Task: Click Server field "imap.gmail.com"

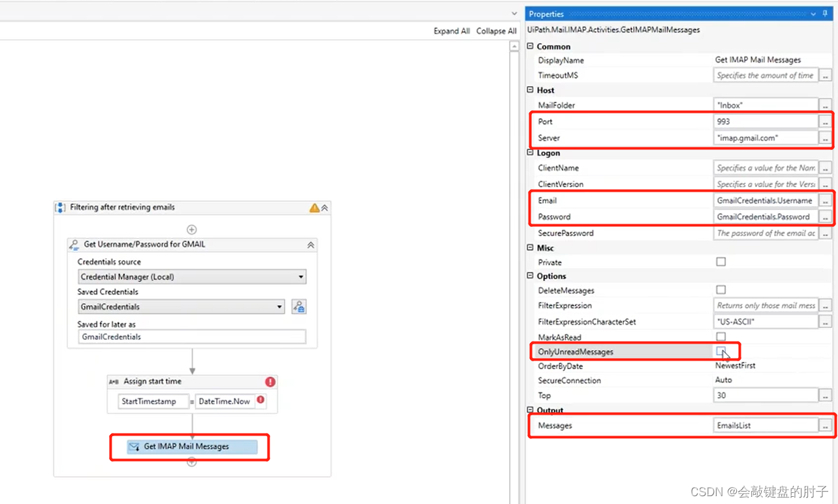Action: tap(766, 138)
